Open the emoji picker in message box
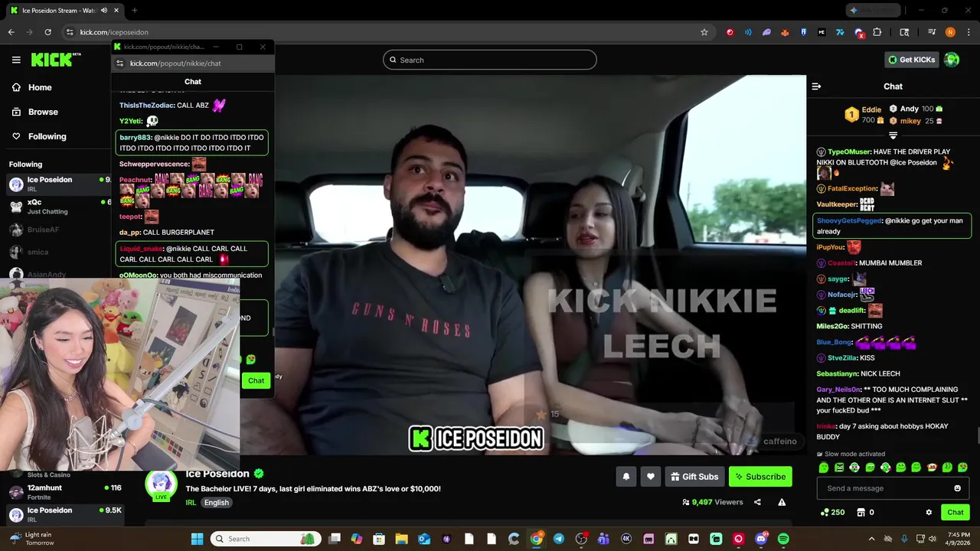 click(x=957, y=488)
